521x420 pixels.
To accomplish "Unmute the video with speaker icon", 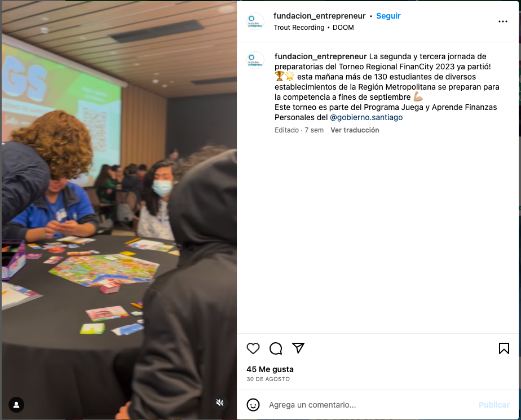I will (x=220, y=403).
